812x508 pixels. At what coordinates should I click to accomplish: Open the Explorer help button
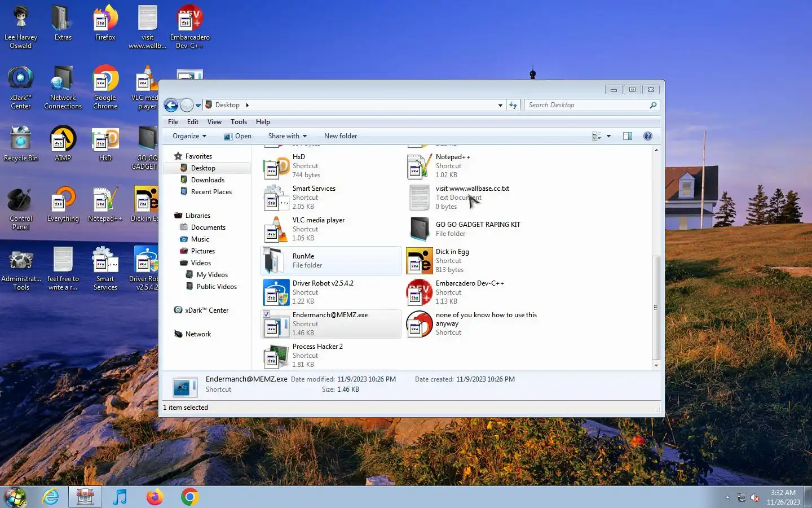coord(648,136)
